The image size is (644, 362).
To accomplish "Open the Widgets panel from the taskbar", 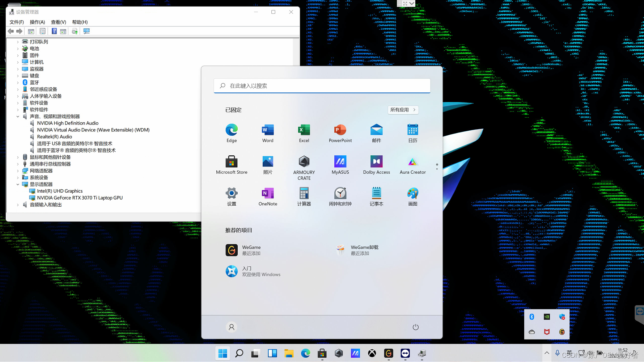I will (x=272, y=353).
